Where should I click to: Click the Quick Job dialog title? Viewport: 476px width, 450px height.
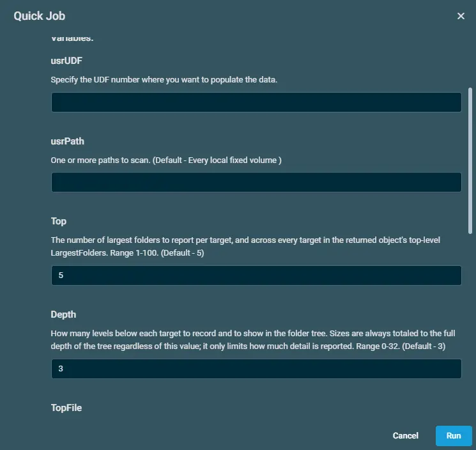(x=40, y=16)
